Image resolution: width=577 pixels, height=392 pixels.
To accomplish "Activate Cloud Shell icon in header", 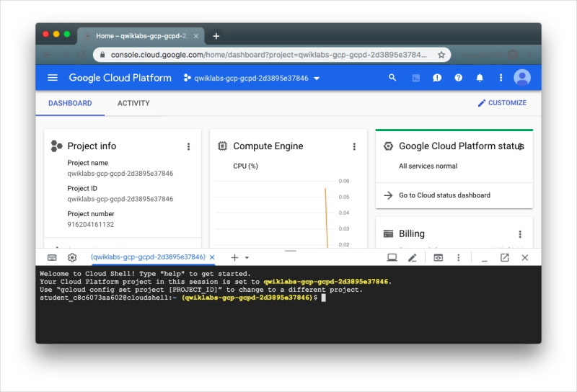I will pos(416,78).
